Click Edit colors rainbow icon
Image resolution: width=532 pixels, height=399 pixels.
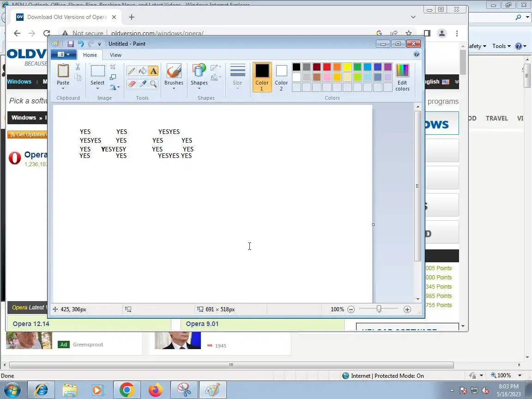coord(402,71)
